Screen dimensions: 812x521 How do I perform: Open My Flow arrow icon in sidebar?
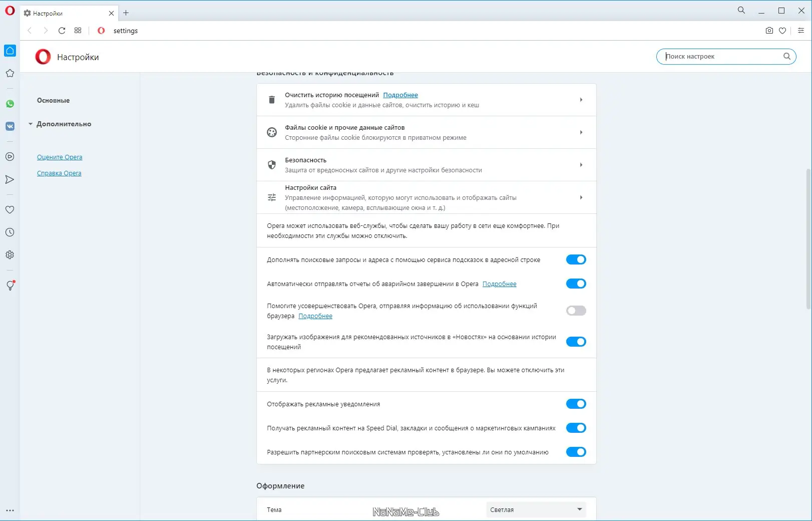click(x=10, y=179)
